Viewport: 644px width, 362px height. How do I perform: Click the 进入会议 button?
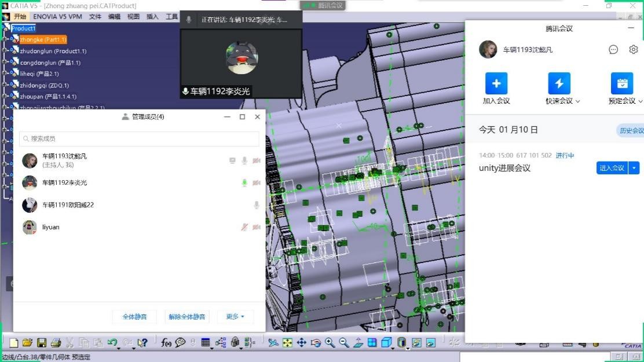point(612,168)
